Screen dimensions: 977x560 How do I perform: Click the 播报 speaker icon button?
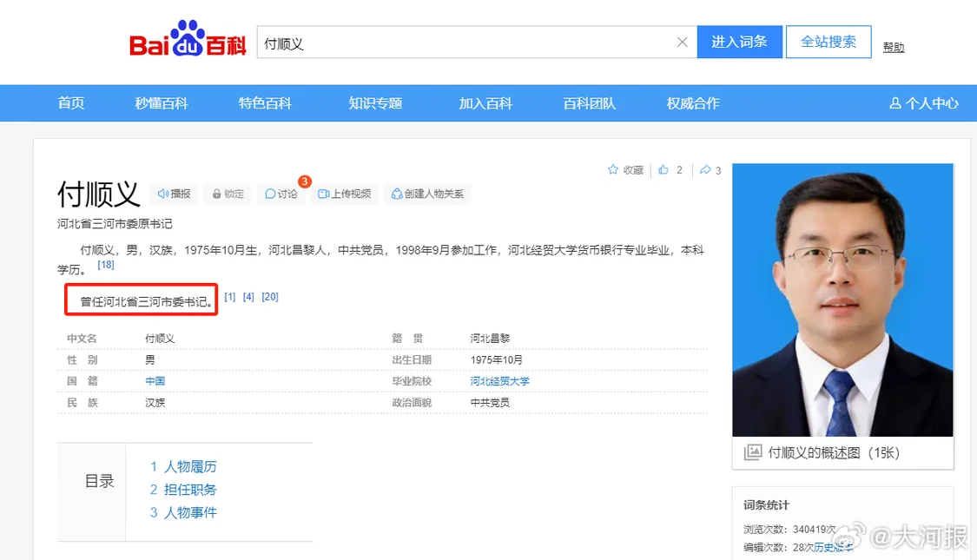coord(163,194)
